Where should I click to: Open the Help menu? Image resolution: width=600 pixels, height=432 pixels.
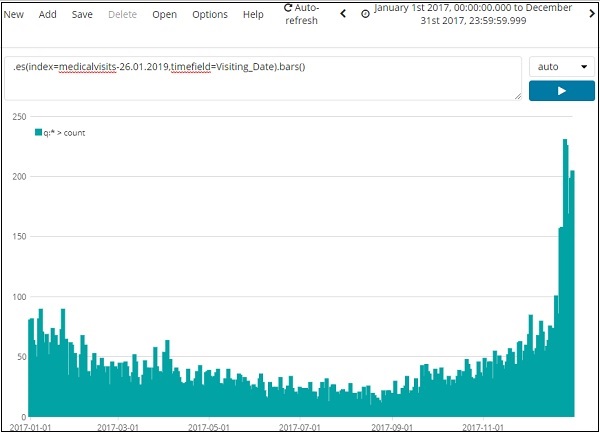(254, 15)
